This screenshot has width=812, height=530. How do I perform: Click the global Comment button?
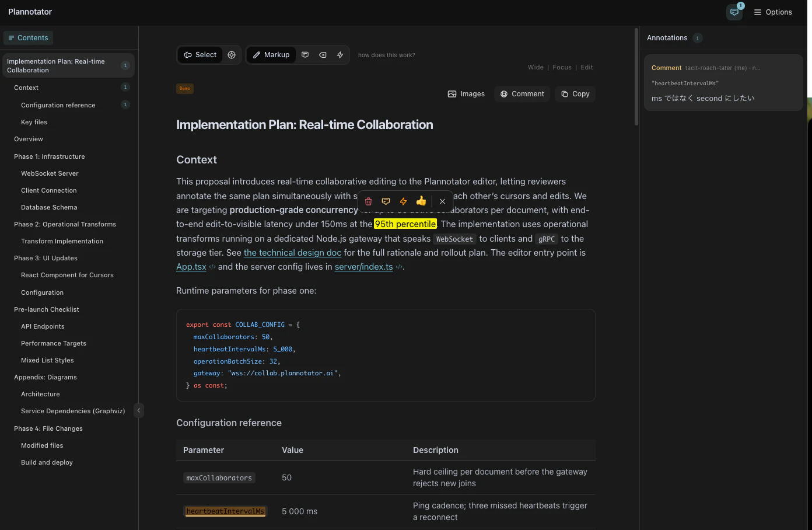[522, 94]
